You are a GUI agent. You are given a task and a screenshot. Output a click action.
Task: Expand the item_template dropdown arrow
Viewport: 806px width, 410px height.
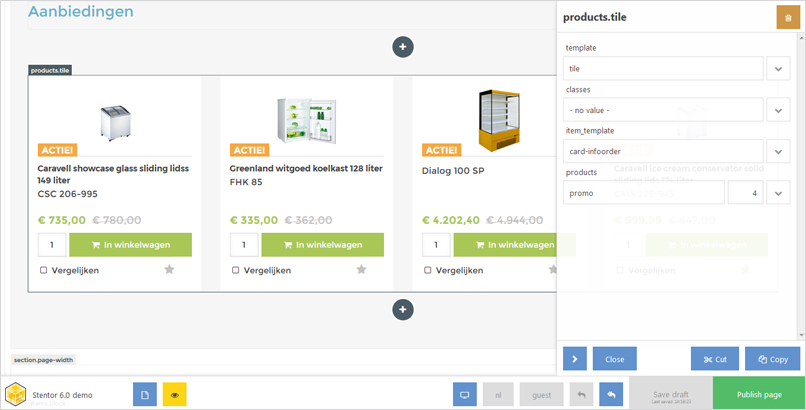click(777, 151)
